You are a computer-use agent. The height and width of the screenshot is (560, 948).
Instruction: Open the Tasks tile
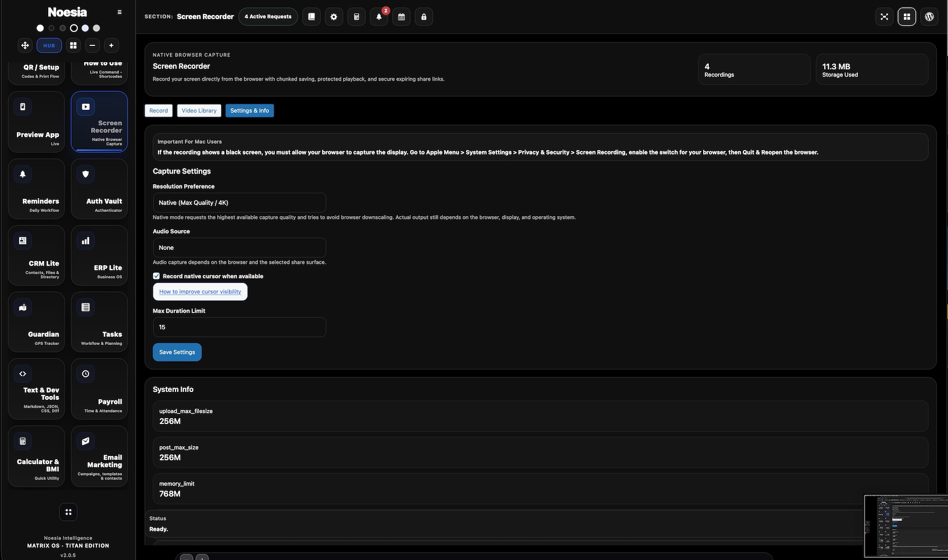(x=99, y=322)
